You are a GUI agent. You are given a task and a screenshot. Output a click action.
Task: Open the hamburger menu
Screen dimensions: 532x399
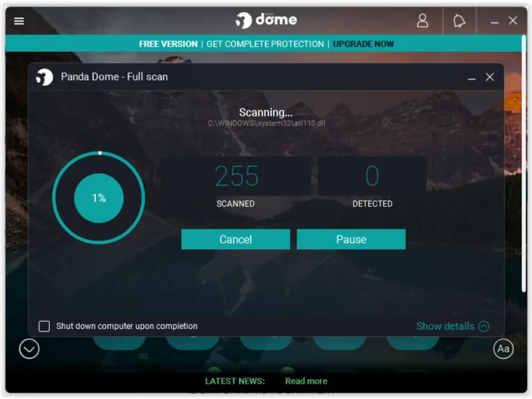19,21
